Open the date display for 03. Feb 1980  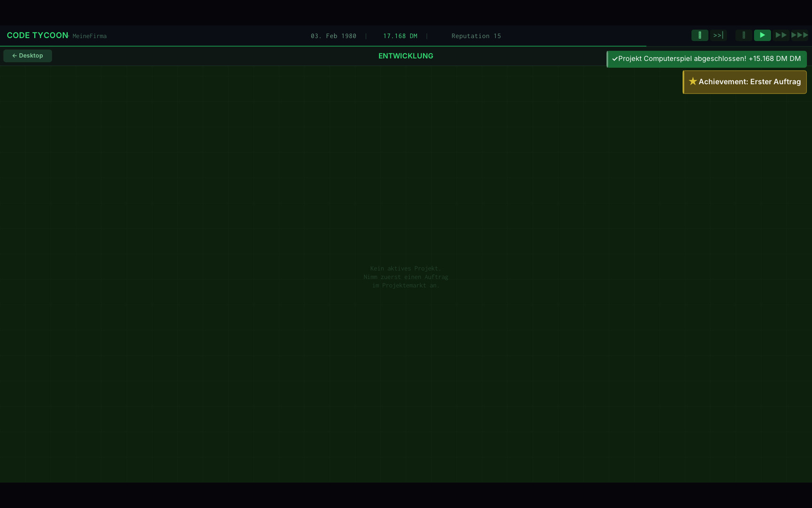pos(333,36)
